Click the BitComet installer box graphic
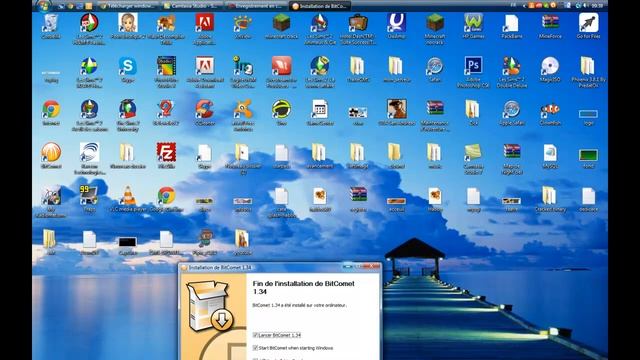 (209, 306)
